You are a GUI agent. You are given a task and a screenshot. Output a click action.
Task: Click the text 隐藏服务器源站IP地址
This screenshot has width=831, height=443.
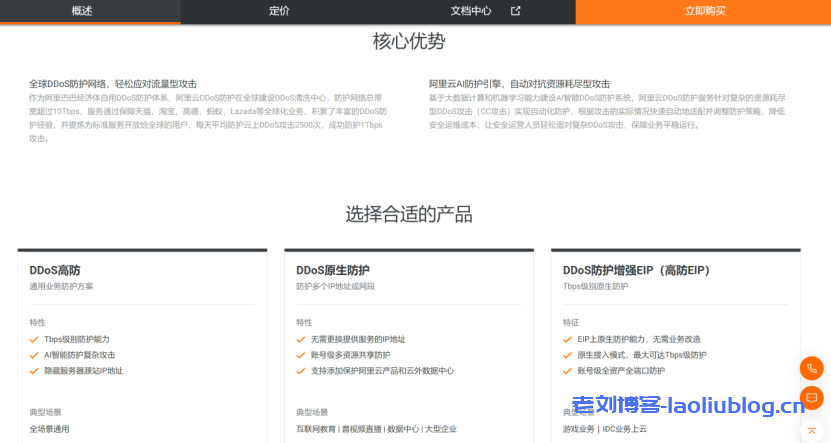(83, 371)
